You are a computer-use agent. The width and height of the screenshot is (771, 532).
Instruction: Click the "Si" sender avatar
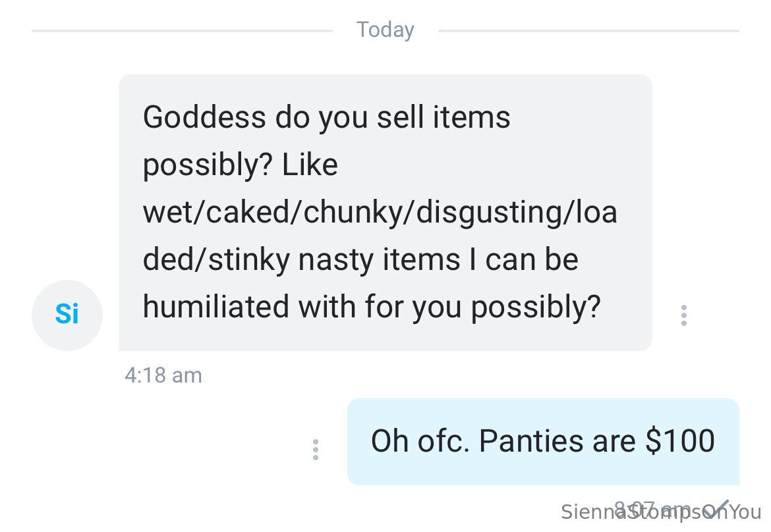click(x=67, y=315)
